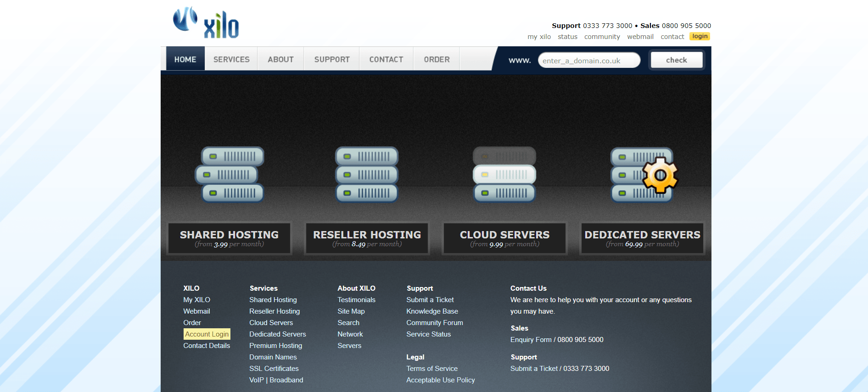Viewport: 868px width, 392px height.
Task: Open the Broadband footer link
Action: [x=286, y=380]
